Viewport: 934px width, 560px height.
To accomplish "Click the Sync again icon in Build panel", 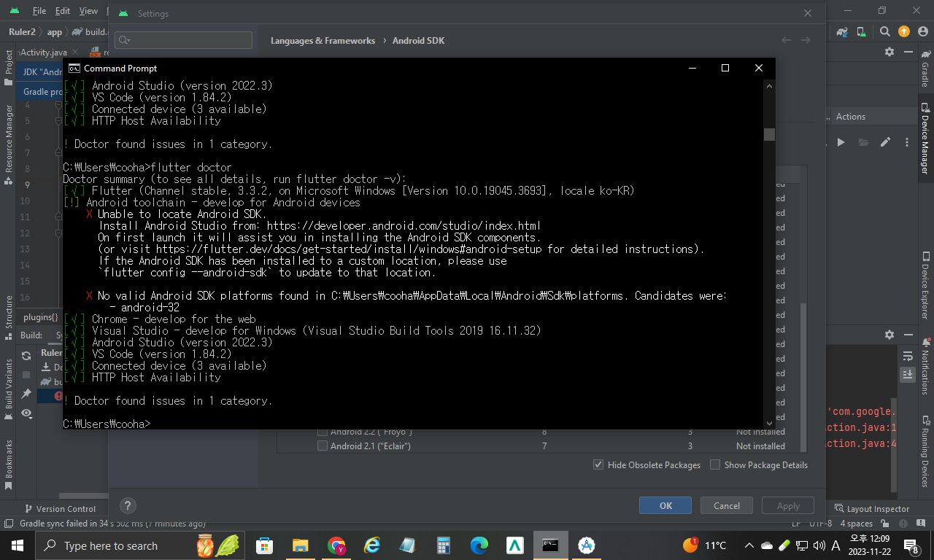I will click(x=26, y=356).
